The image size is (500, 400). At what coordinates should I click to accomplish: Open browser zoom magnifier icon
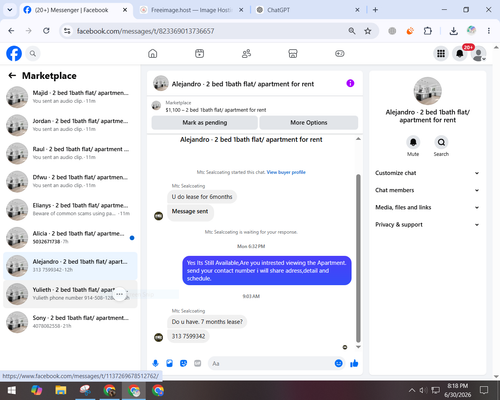(352, 31)
